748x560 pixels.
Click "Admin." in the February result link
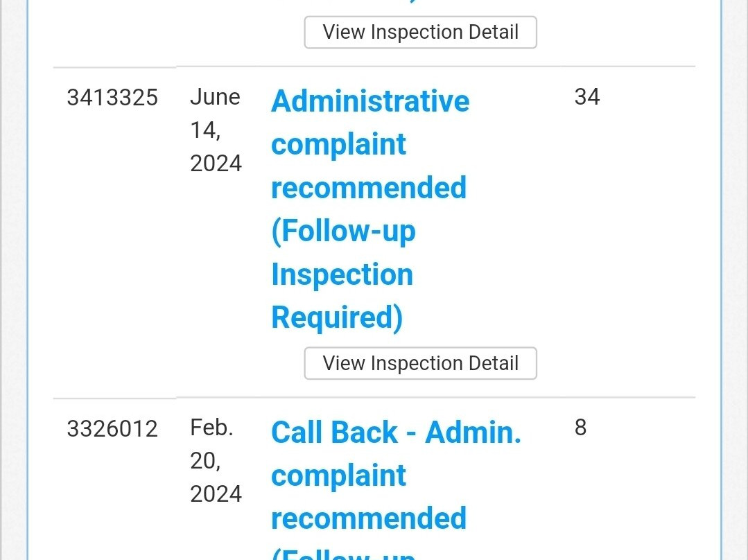pyautogui.click(x=473, y=432)
